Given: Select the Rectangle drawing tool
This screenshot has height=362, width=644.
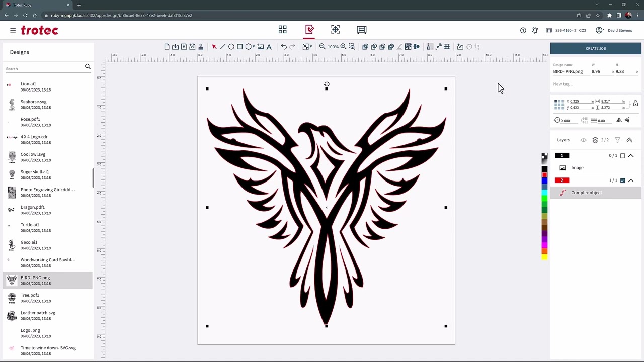Looking at the screenshot, I should [x=240, y=47].
